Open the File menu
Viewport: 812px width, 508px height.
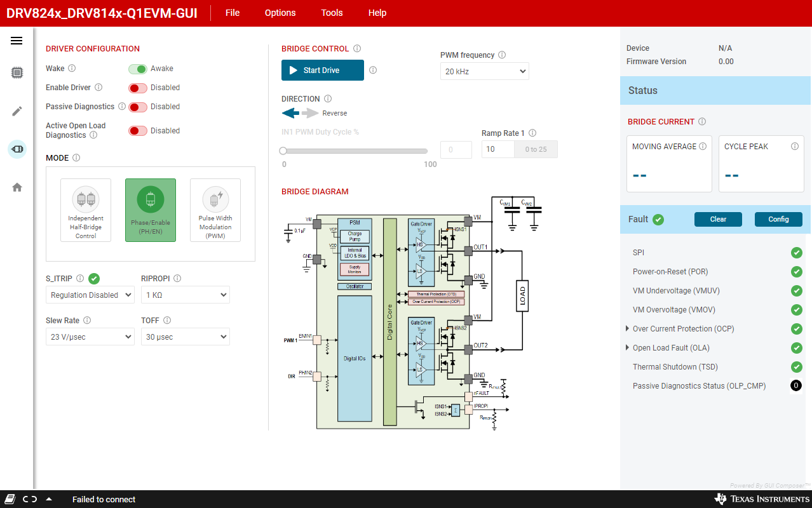pyautogui.click(x=233, y=13)
